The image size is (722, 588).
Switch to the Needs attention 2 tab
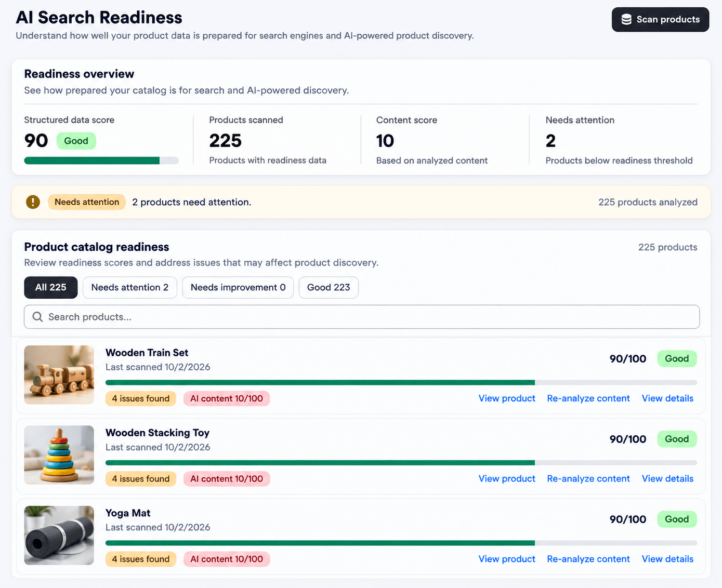pos(130,288)
